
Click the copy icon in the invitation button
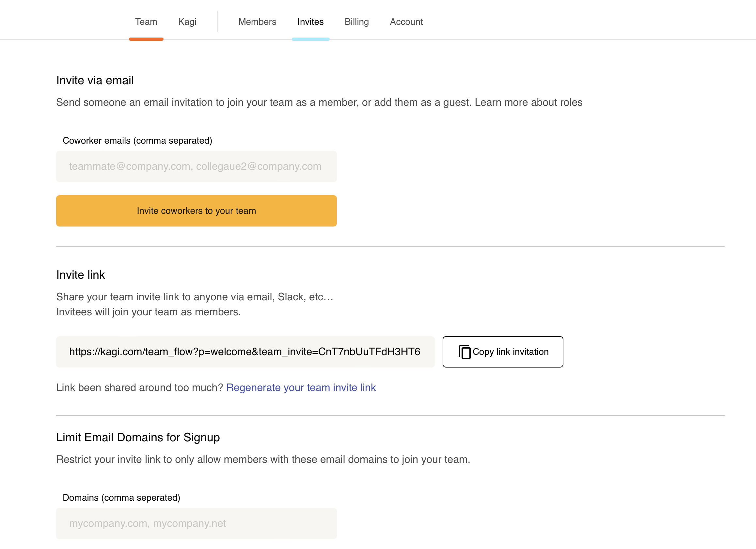click(x=464, y=352)
